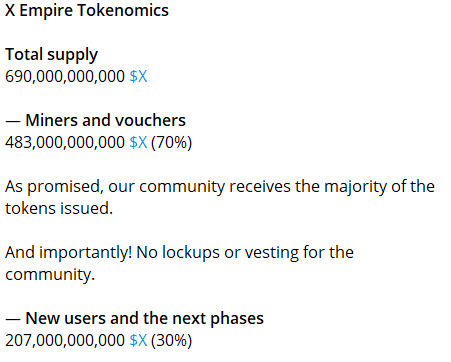Viewport: 451px width, 362px height.
Task: Click the As promised sentence start
Action: tap(53, 187)
